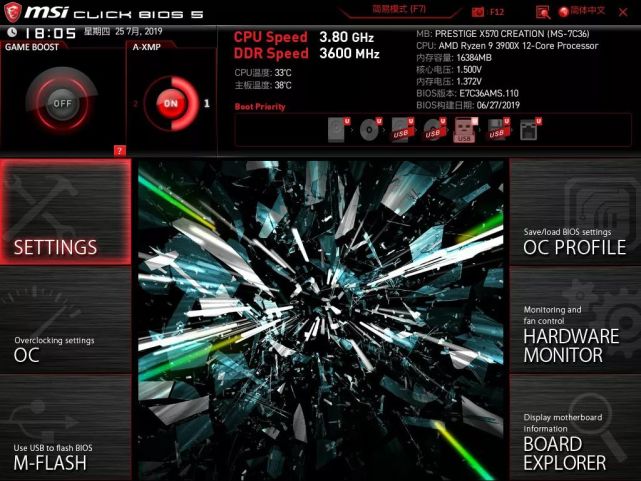Screen dimensions: 641x481
Task: Click the Boot Priority label
Action: [x=260, y=107]
